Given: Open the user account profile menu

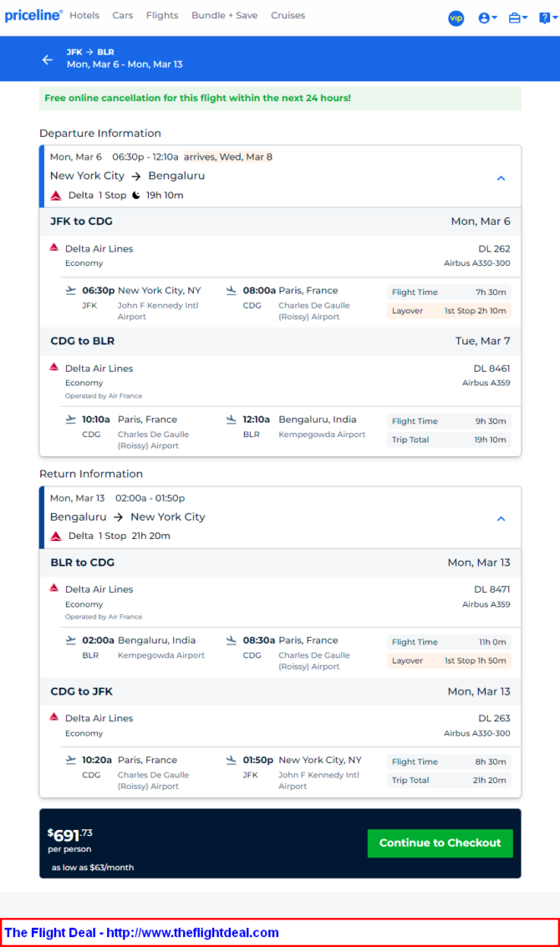Looking at the screenshot, I should tap(487, 18).
